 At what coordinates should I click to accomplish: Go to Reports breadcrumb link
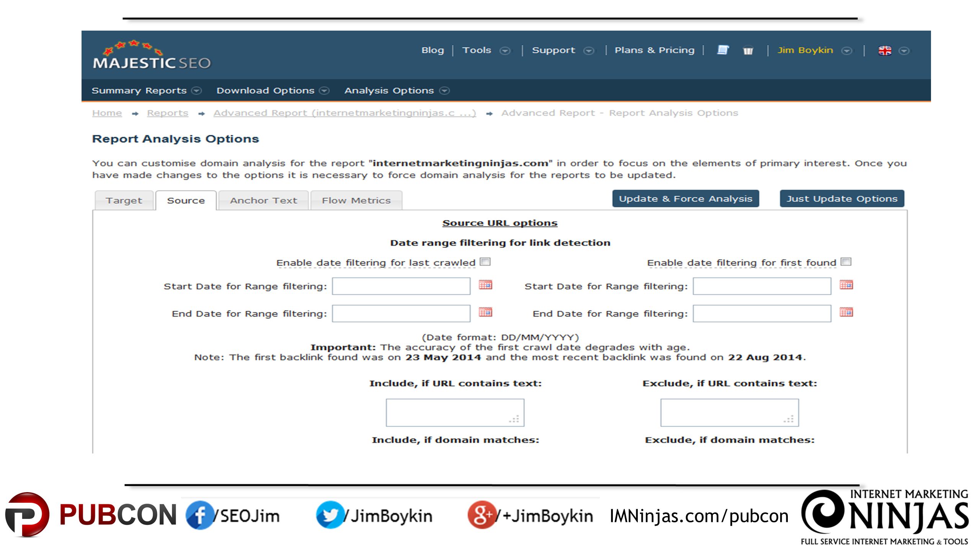coord(167,113)
